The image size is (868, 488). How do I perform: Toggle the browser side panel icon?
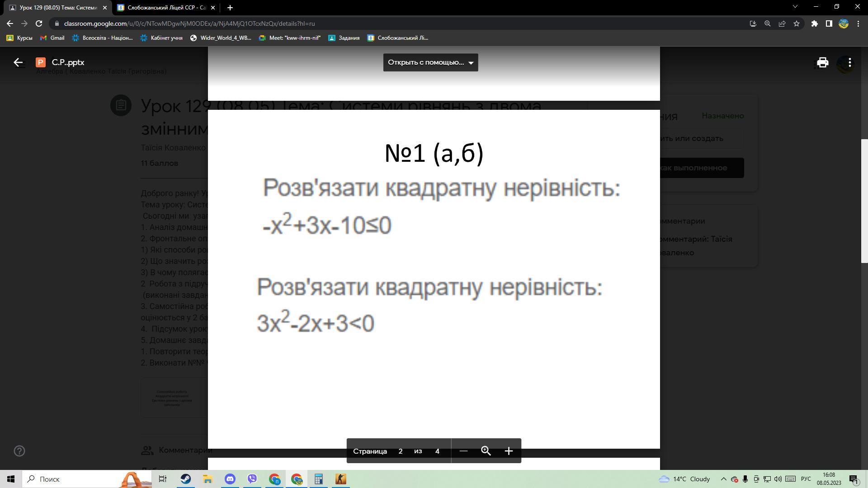click(x=829, y=23)
